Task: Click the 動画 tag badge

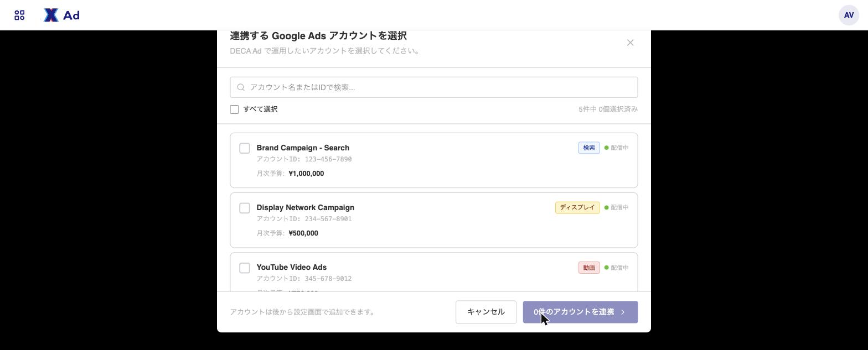Action: click(x=589, y=268)
